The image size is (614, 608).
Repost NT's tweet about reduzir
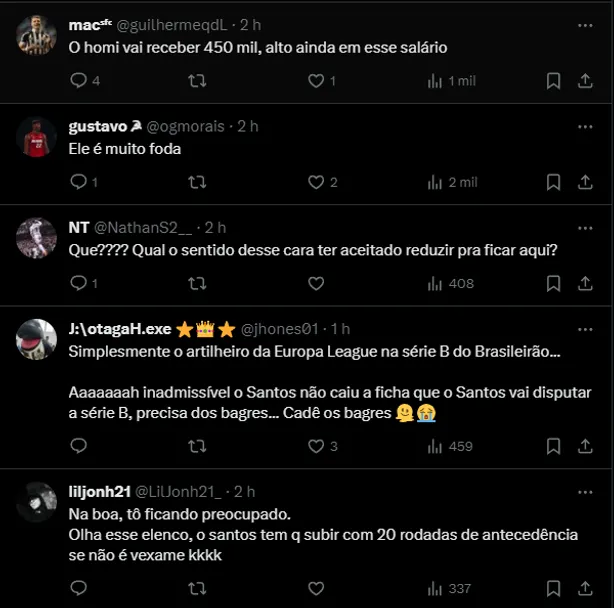(197, 284)
